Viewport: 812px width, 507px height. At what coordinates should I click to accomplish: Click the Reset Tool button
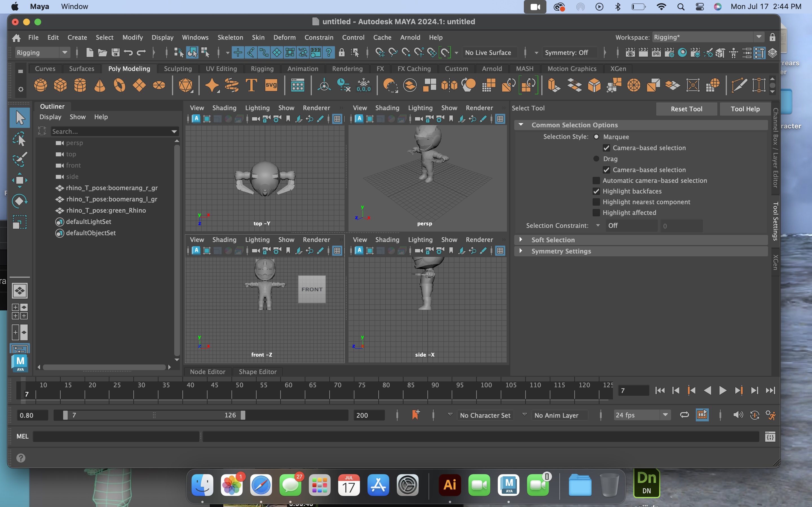pyautogui.click(x=687, y=109)
